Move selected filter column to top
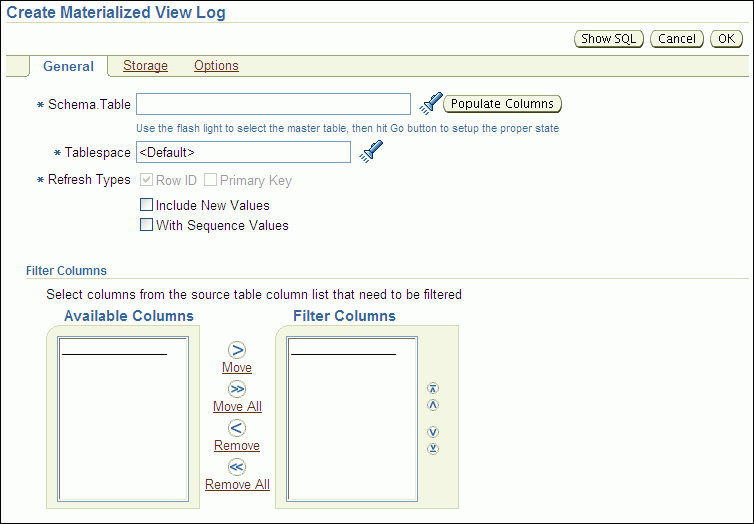754x524 pixels. tap(433, 389)
